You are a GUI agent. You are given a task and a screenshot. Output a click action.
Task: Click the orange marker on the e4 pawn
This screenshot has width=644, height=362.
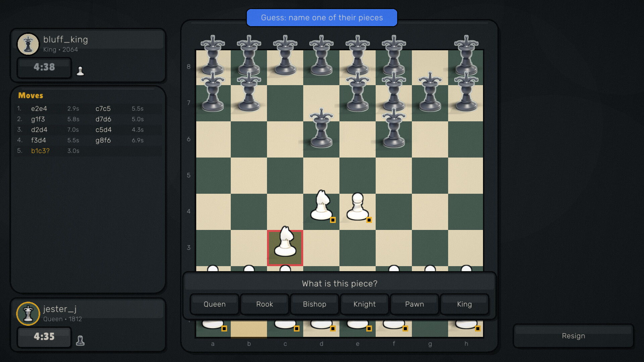tap(369, 220)
